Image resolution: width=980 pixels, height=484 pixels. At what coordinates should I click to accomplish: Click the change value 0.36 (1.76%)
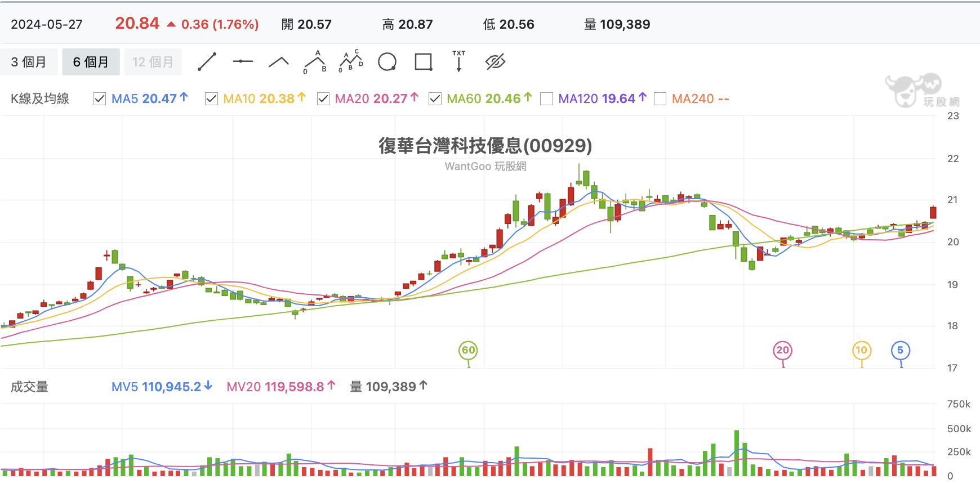(x=220, y=24)
